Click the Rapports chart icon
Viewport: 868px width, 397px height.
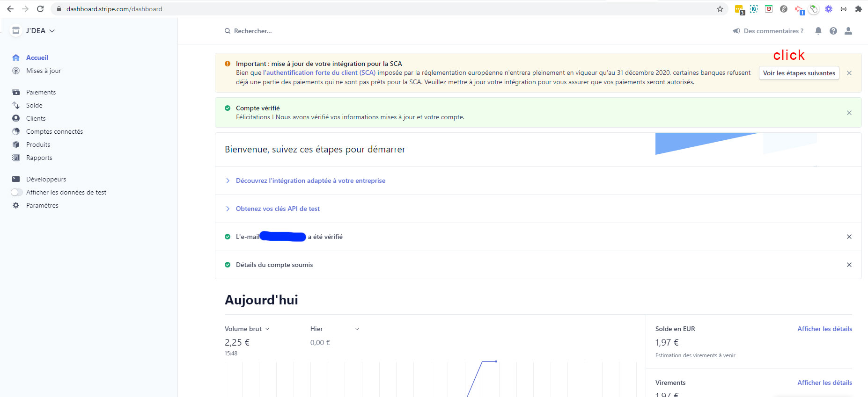[x=16, y=158]
